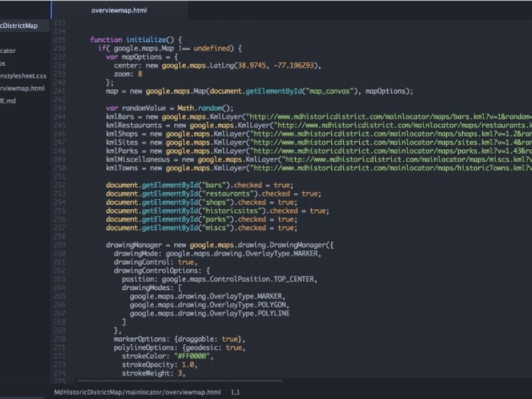Expand the mainlocator folder in sidebar
532x399 pixels.
pos(9,51)
